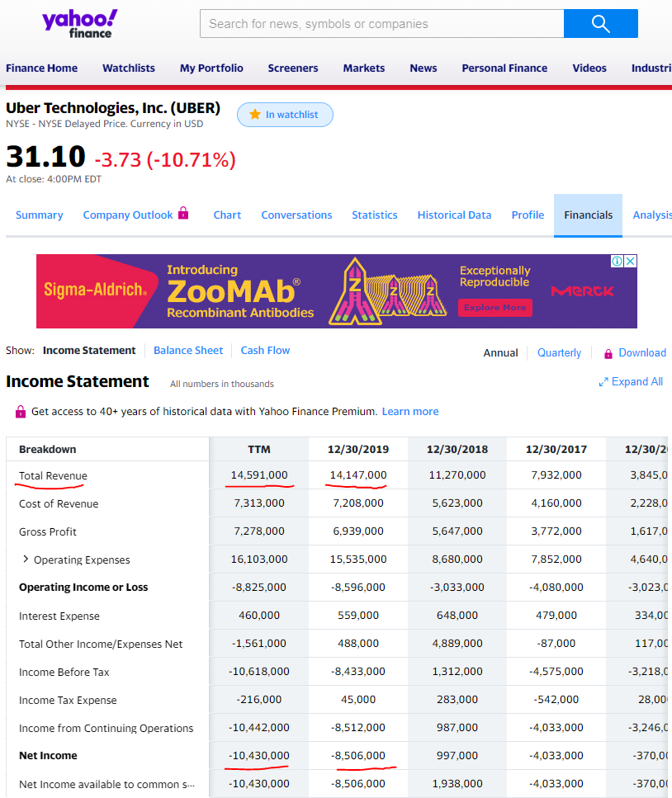Click the Expand All link

(x=637, y=382)
